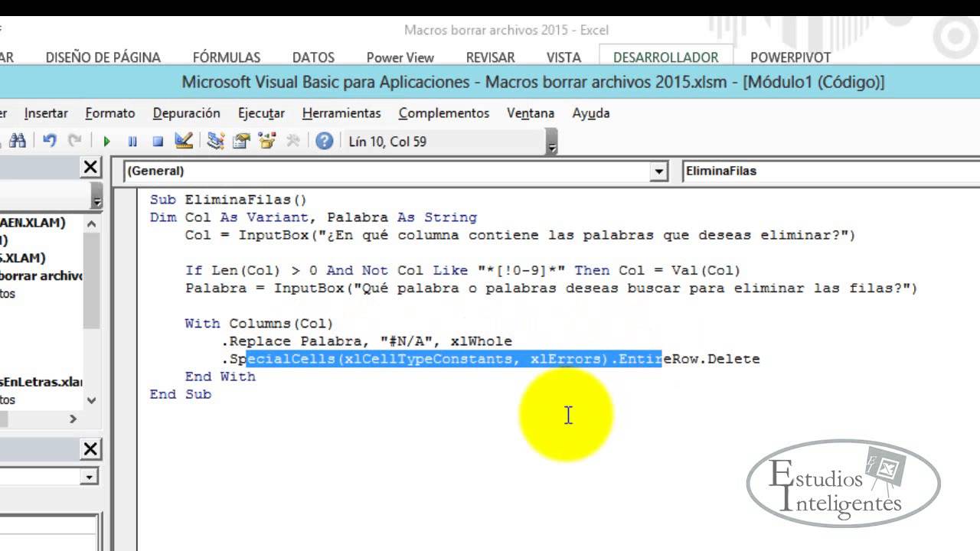Click the Undo arrow icon

click(x=50, y=141)
